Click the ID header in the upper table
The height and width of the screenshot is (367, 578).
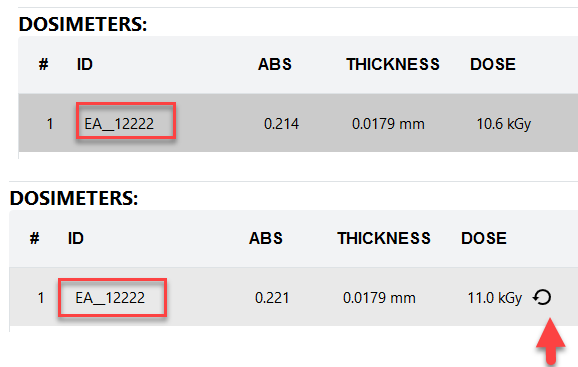coord(85,64)
